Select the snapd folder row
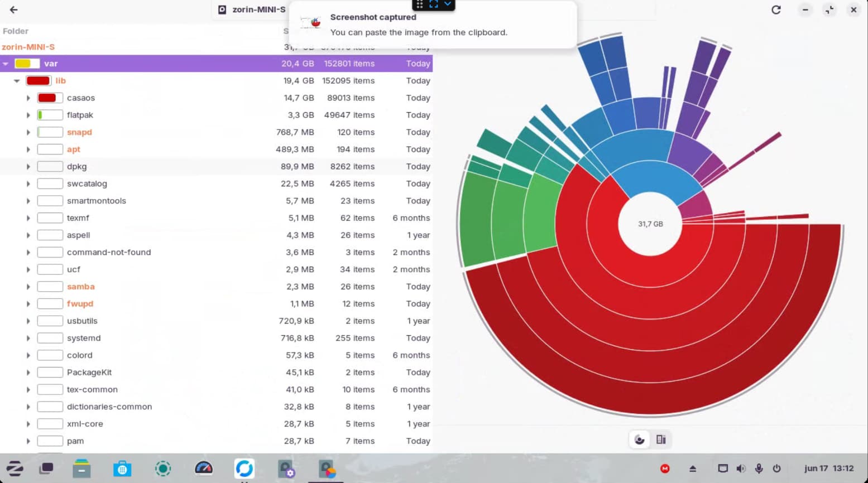This screenshot has width=868, height=483. coord(216,132)
